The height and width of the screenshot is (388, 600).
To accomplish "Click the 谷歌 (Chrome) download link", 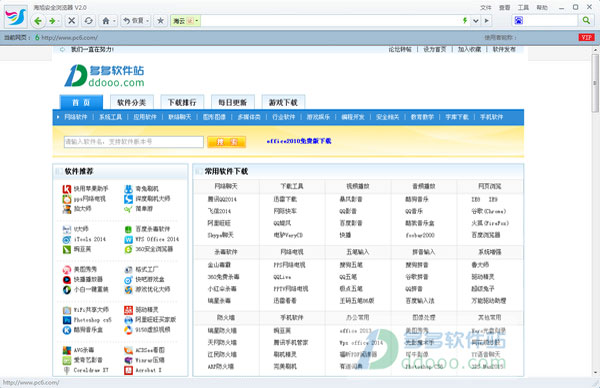I will pyautogui.click(x=489, y=211).
